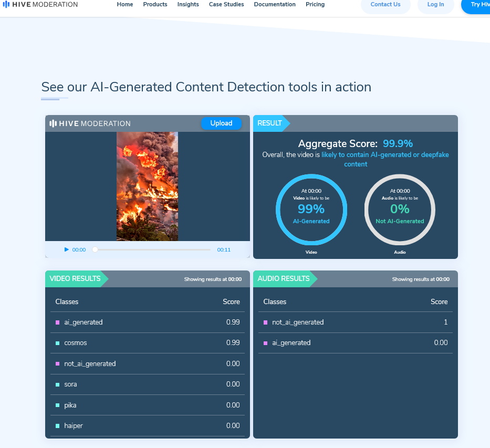Open Case Studies in navigation
Viewport: 490px width, 448px height.
point(226,5)
